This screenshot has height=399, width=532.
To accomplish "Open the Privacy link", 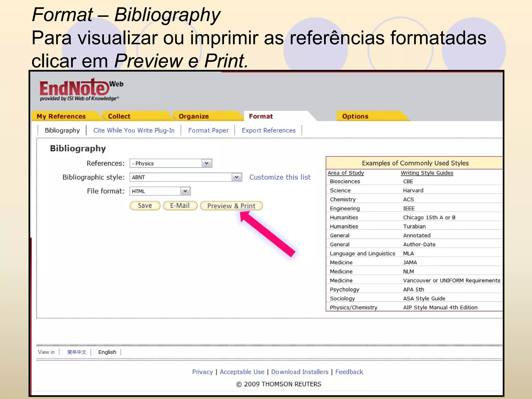I will coord(202,372).
